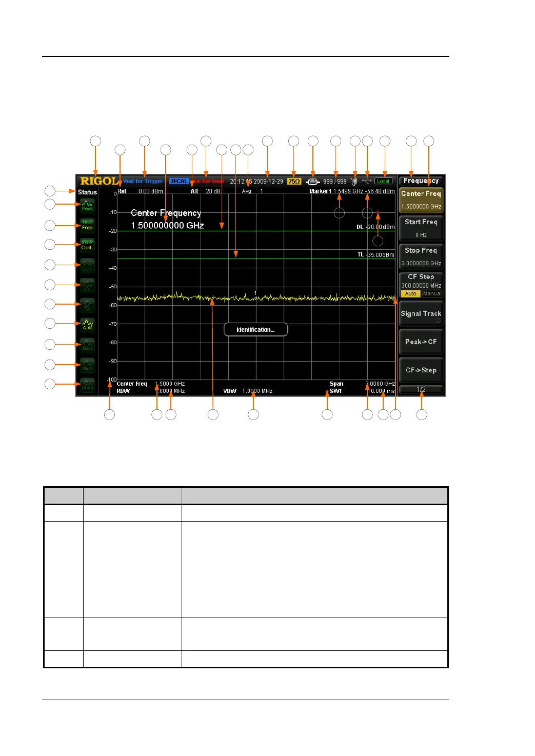Select the CF Step softkey
Image resolution: width=535 pixels, height=756 pixels.
[x=421, y=285]
